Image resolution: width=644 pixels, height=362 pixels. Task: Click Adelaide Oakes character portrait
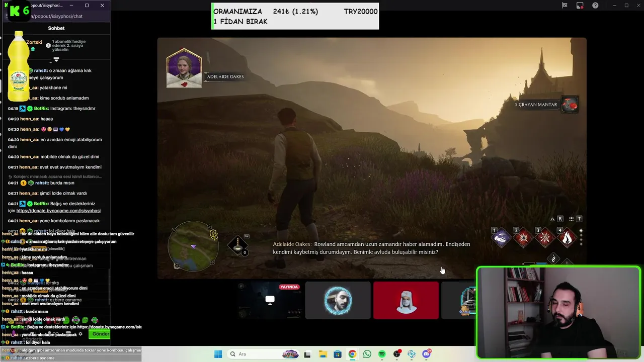click(184, 68)
